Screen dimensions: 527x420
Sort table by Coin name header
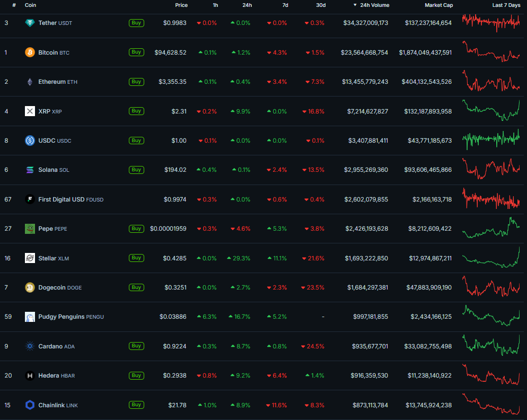point(30,5)
